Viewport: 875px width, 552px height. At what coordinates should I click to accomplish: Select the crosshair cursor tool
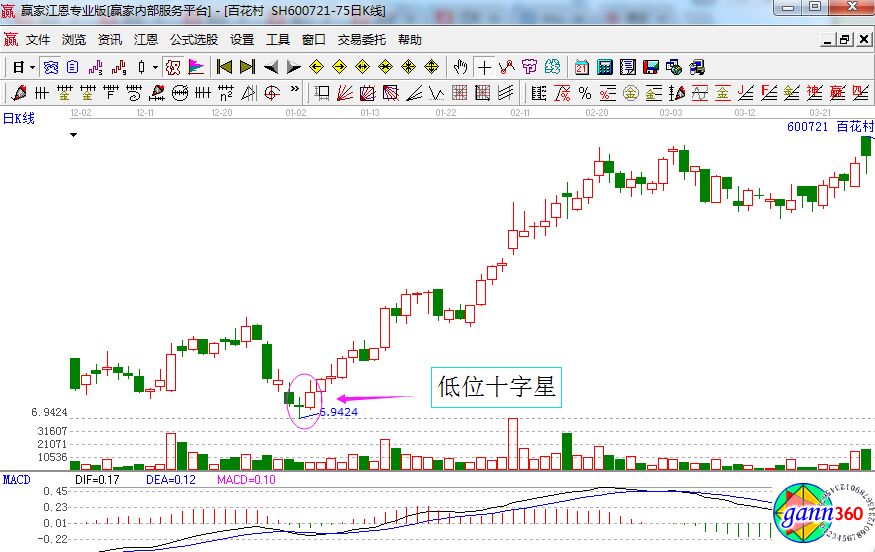(x=485, y=67)
